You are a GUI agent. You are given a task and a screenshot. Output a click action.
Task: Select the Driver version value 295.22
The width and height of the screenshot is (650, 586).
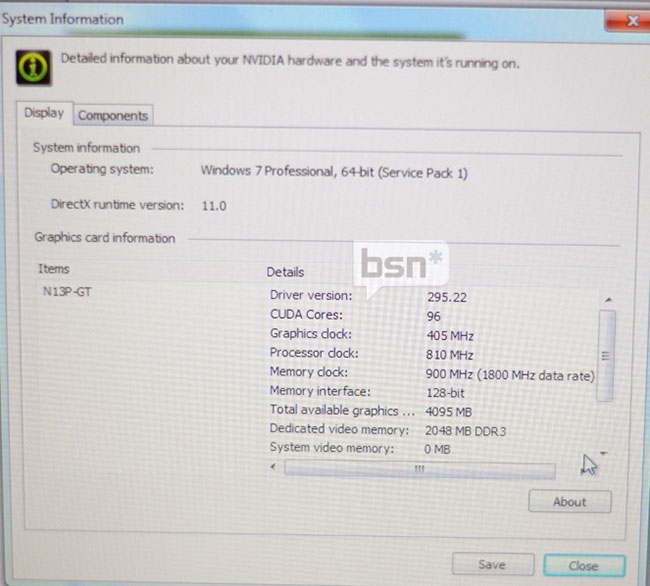[x=447, y=298]
